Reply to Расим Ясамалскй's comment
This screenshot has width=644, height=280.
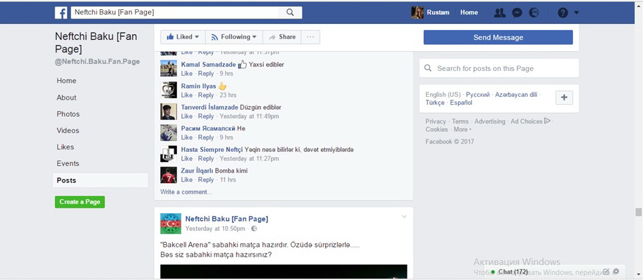[x=206, y=137]
